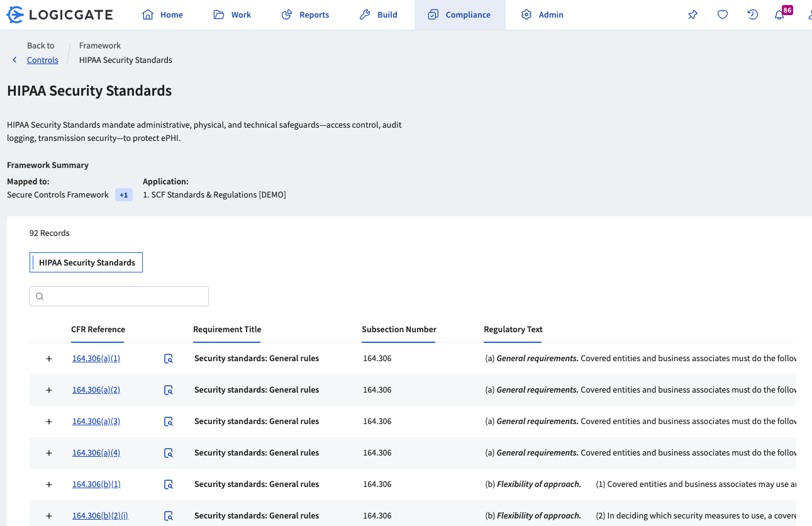Expand row 164.306(a)(4)

49,453
